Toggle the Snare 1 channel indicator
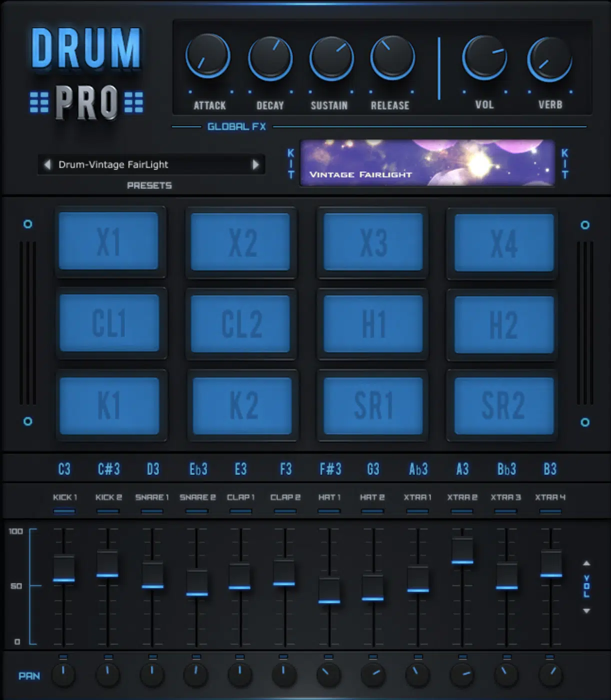The width and height of the screenshot is (611, 700). [x=152, y=511]
